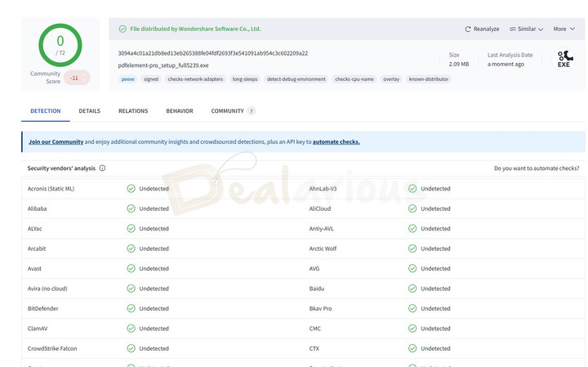Click the -11 community score badge
Screen dimensions: 588x367
77,78
